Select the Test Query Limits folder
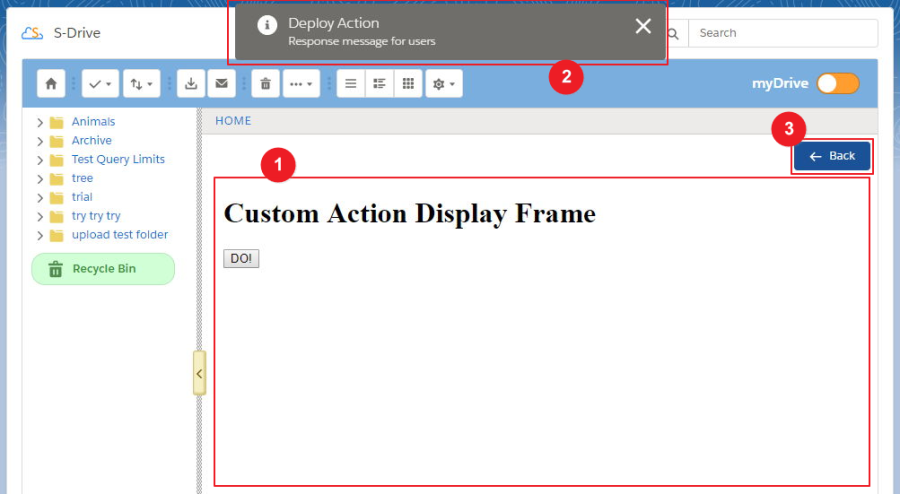This screenshot has width=900, height=494. [x=117, y=160]
